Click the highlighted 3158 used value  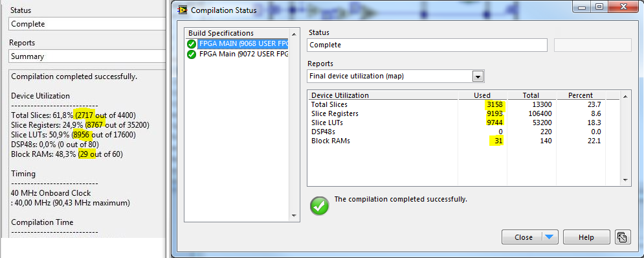click(x=494, y=104)
